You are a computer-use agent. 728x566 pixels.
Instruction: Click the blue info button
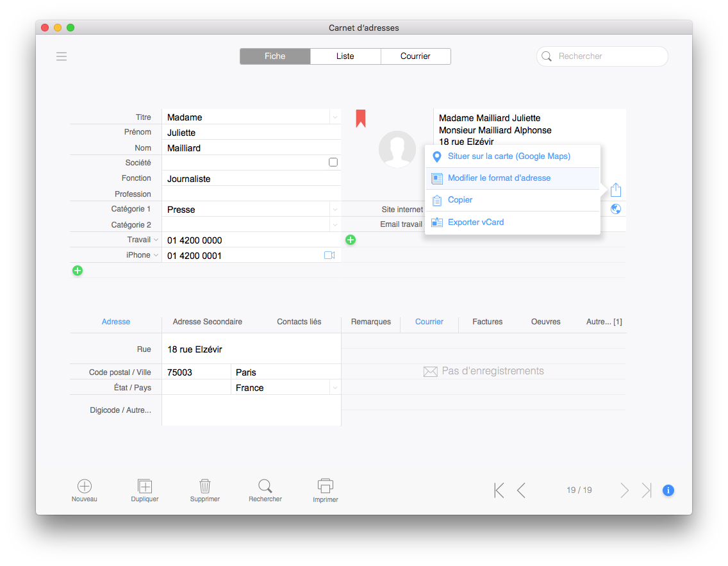click(668, 490)
